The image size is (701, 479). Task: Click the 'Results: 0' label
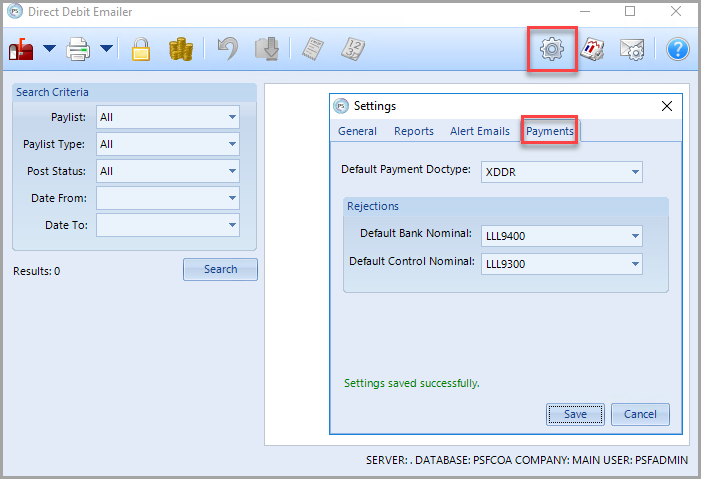(x=37, y=271)
